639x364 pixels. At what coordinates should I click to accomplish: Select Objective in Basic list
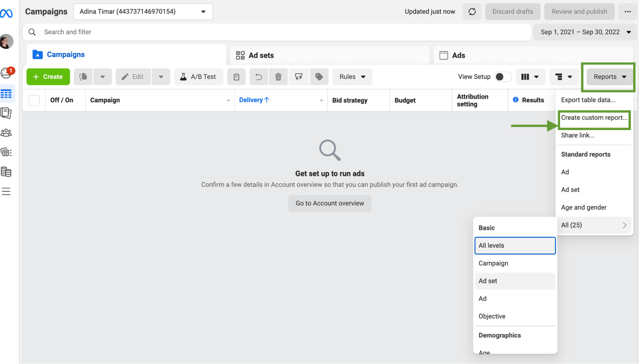(x=515, y=316)
